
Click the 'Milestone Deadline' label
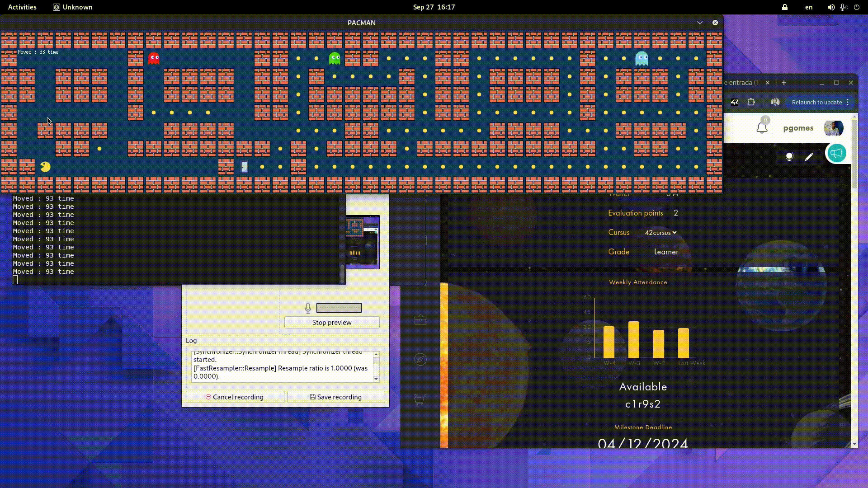[x=643, y=427]
